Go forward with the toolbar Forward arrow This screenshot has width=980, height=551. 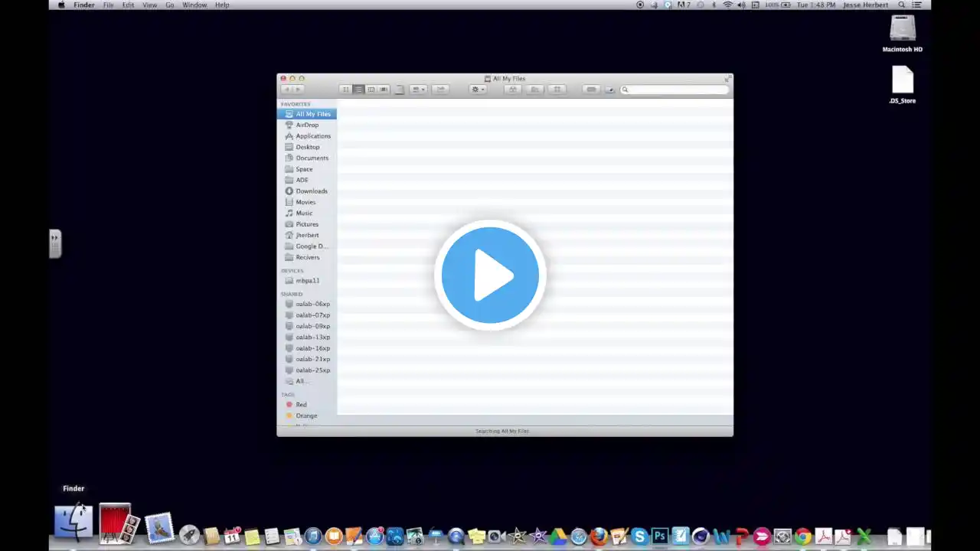click(299, 90)
